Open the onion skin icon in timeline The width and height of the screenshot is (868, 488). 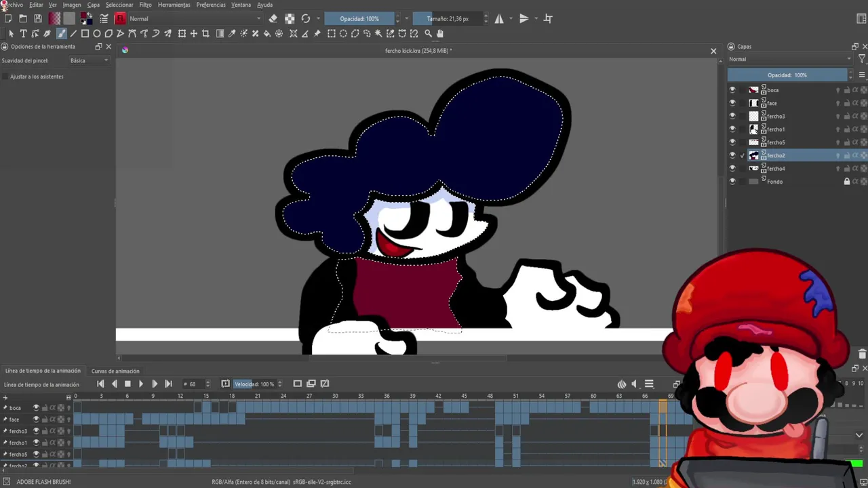[x=621, y=384]
